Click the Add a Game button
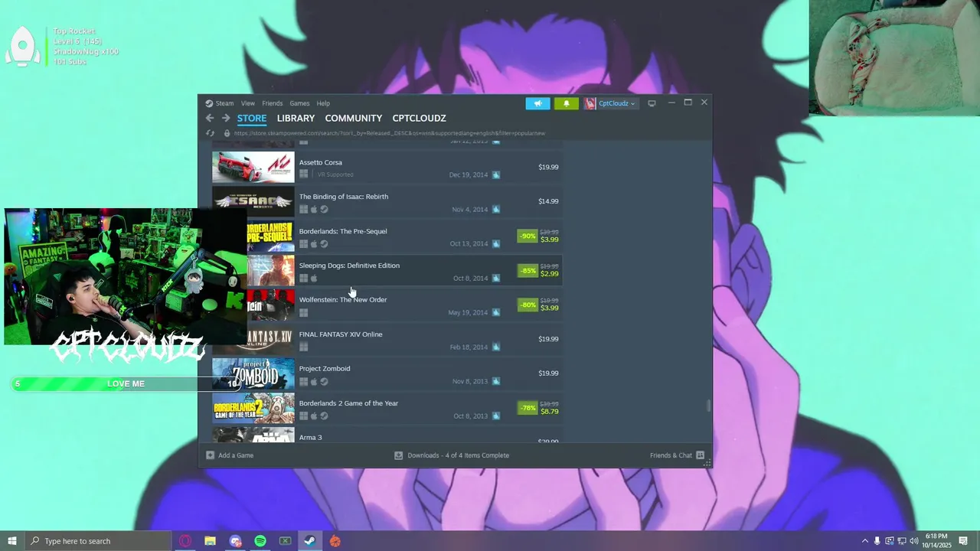Viewport: 980px width, 551px height. point(230,455)
